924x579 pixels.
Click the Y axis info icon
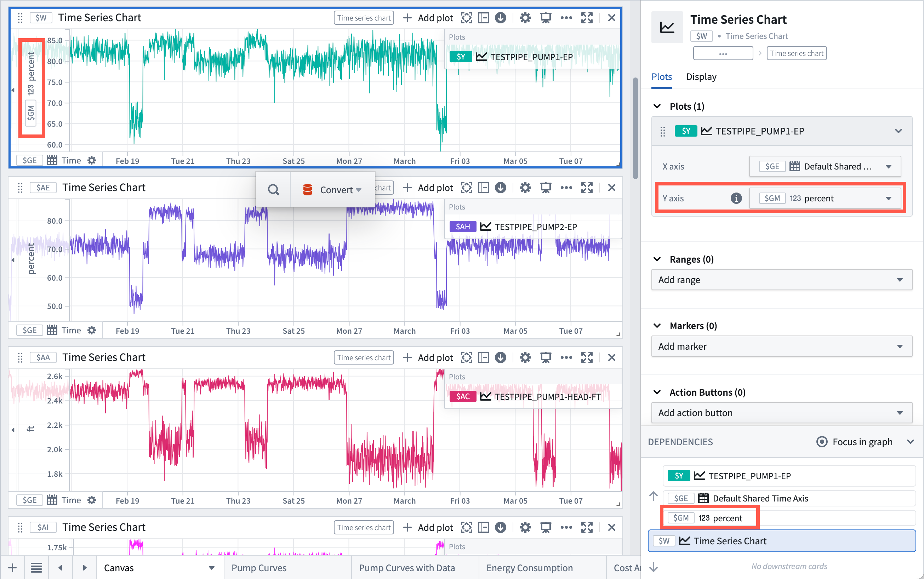736,198
